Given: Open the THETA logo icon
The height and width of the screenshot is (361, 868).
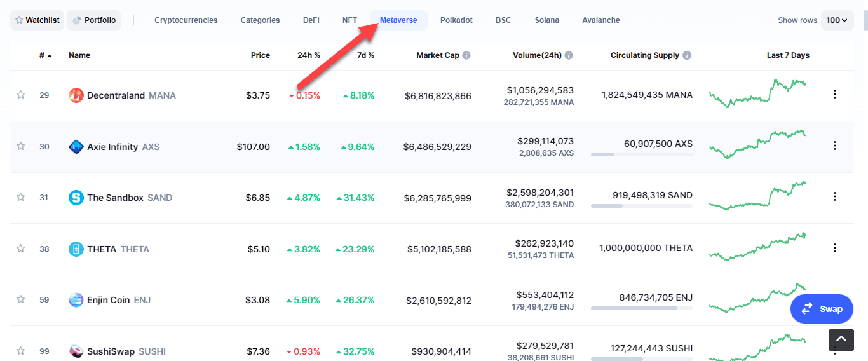Looking at the screenshot, I should click(76, 249).
